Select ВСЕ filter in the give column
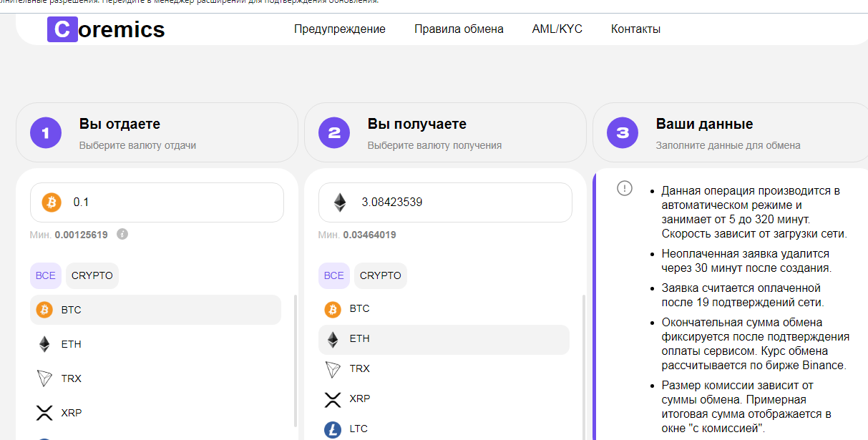The image size is (868, 440). coord(45,275)
